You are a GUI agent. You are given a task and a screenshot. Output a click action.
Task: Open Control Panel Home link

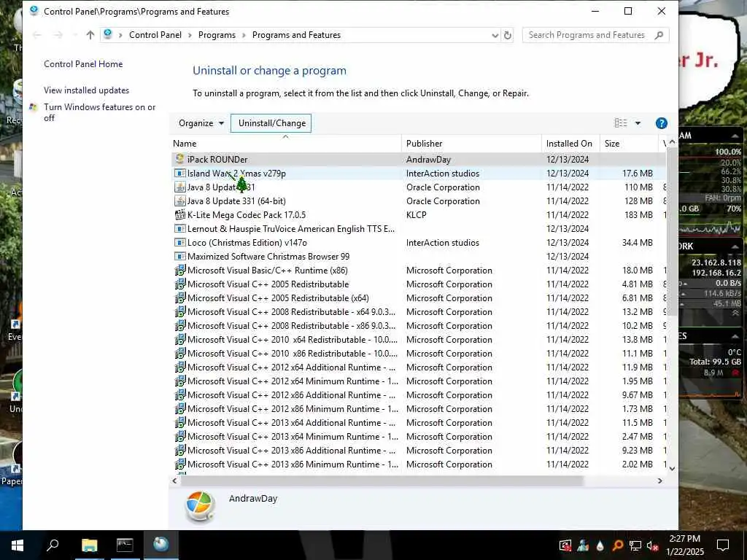(83, 64)
